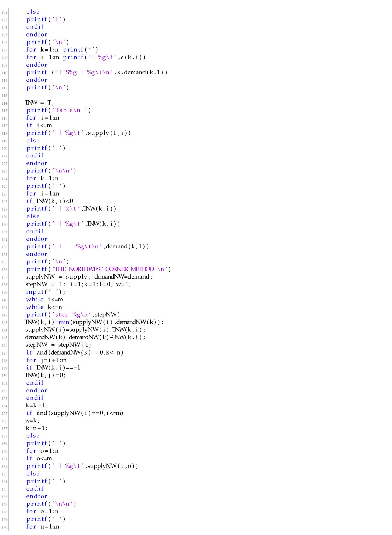Select the "stepNW = 1;" initialization line
392x535 pixels.
[78, 284]
